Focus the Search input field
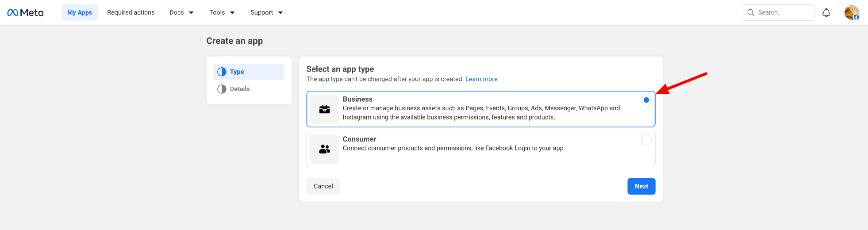The width and height of the screenshot is (868, 230). click(783, 13)
